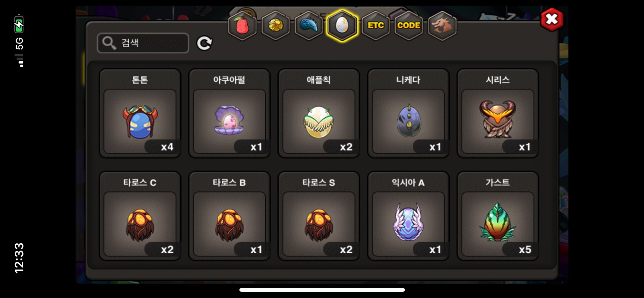Select the egg category tab
This screenshot has height=298, width=644.
tap(342, 26)
